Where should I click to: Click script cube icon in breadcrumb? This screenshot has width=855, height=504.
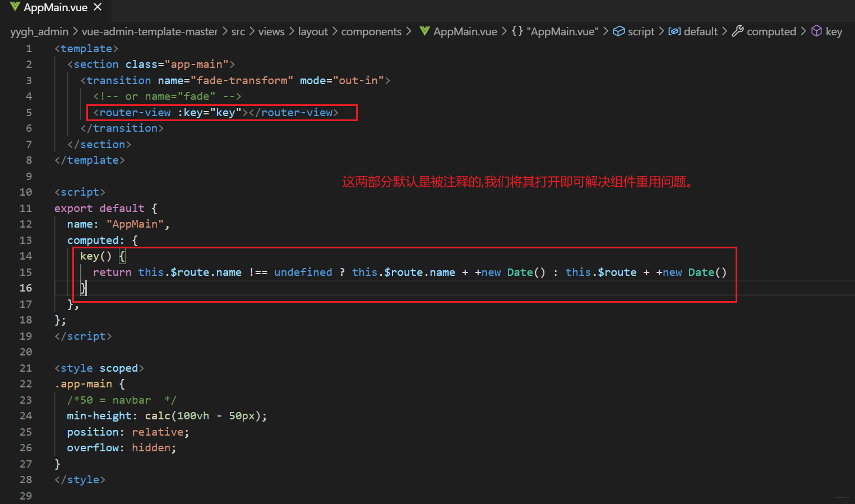[x=618, y=31]
